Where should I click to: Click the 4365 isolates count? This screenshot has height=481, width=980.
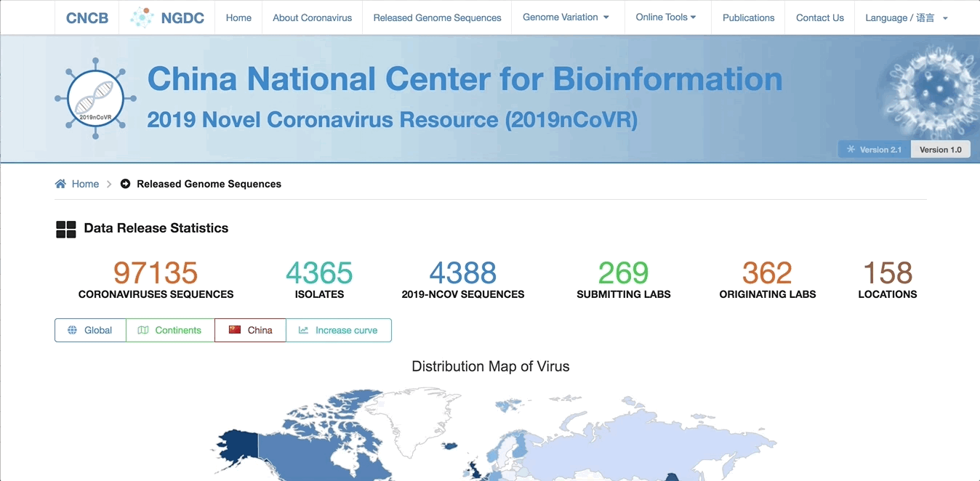[319, 273]
